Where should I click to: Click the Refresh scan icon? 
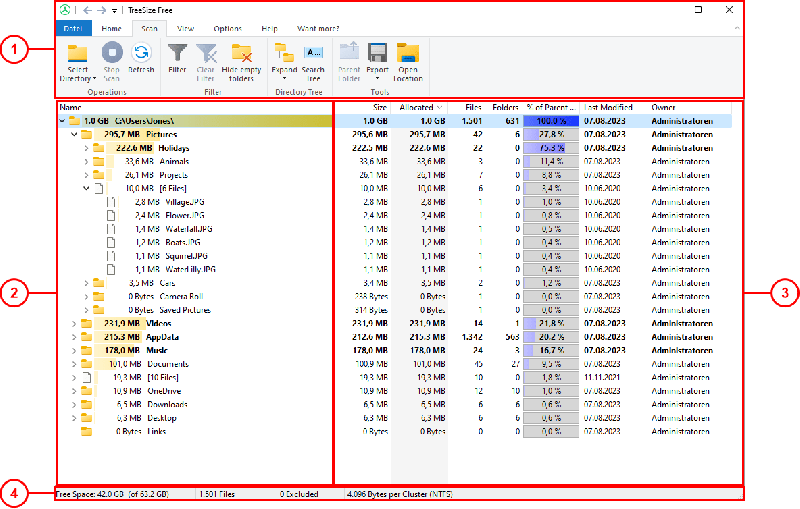click(141, 53)
